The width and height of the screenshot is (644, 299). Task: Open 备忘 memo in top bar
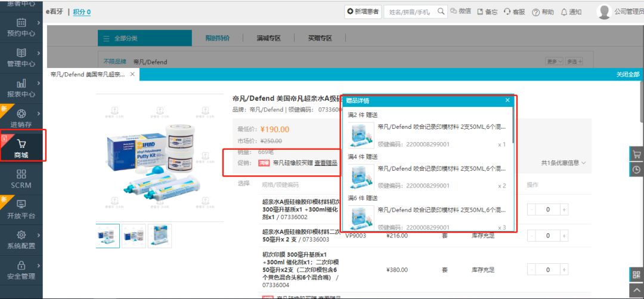pyautogui.click(x=487, y=12)
